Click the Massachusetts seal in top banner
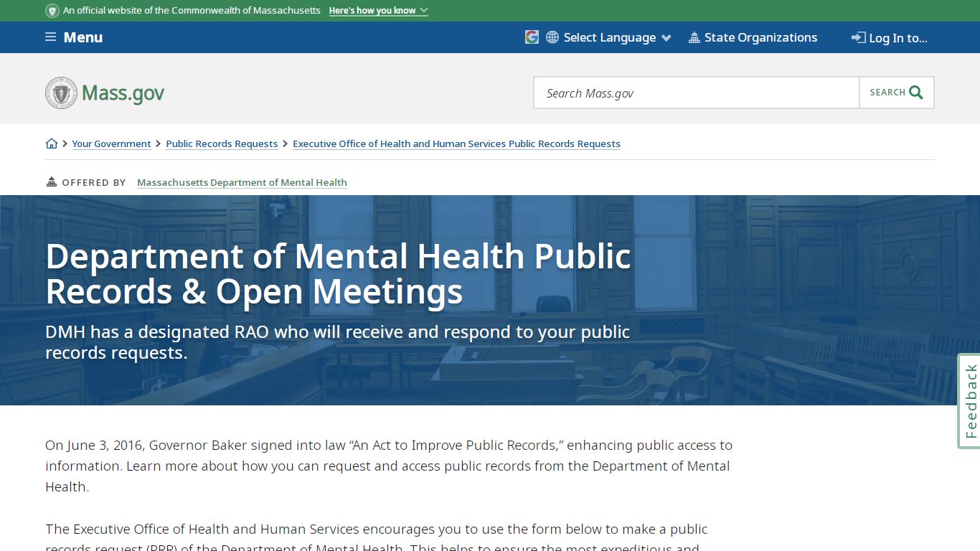980x551 pixels. [x=52, y=11]
